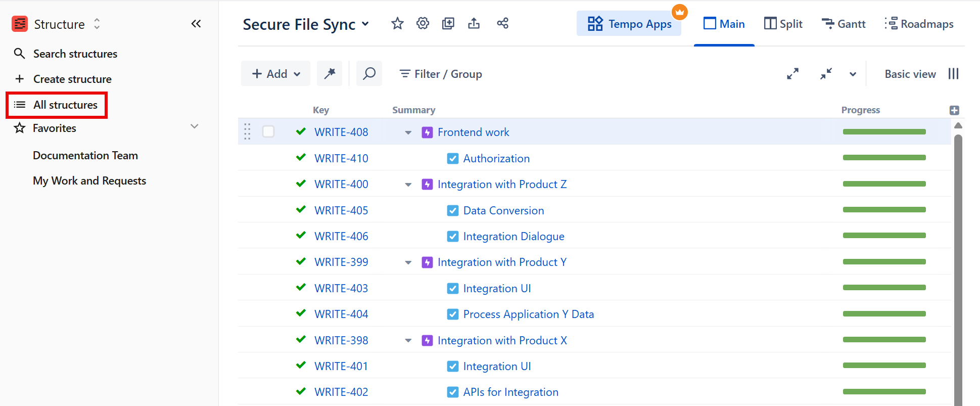Open the search magnifier in toolbar
980x406 pixels.
coord(369,74)
